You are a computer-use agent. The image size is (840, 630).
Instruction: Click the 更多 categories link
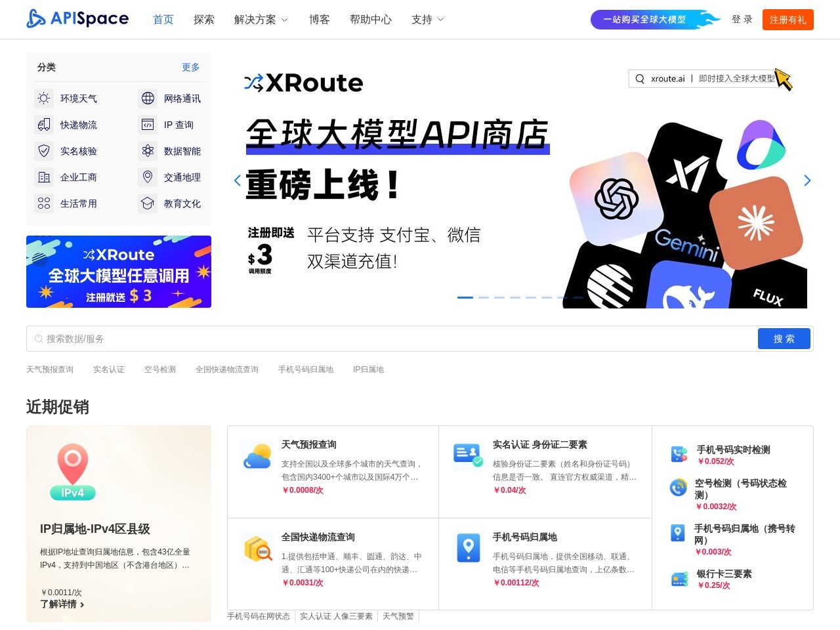coord(190,67)
